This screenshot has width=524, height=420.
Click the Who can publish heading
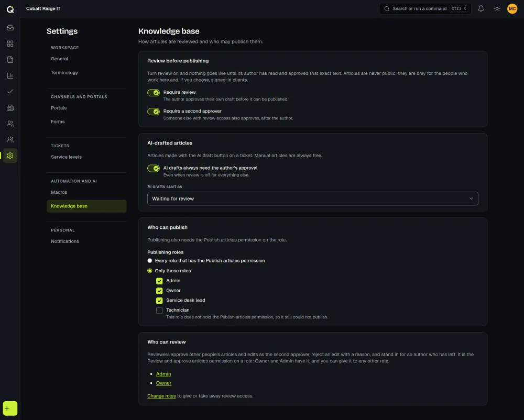(x=168, y=227)
